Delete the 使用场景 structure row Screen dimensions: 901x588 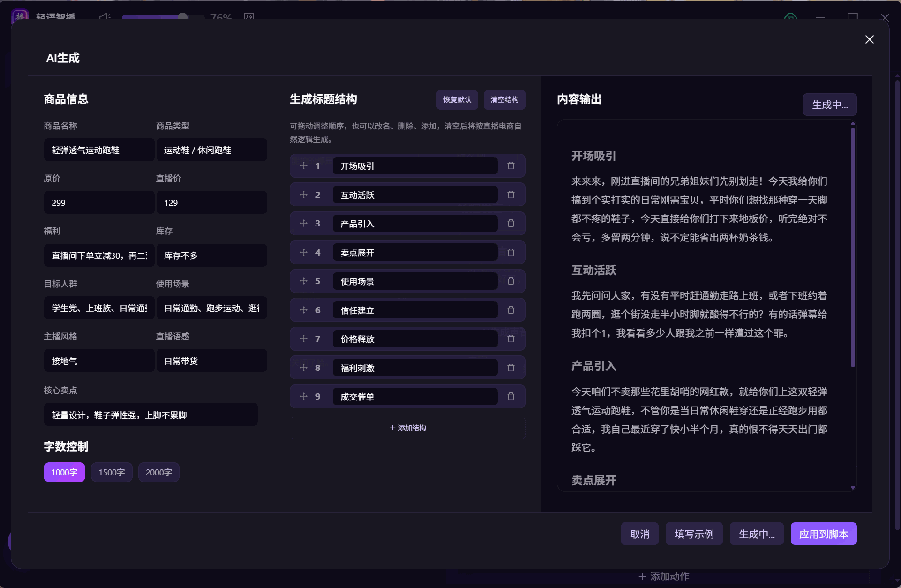coord(511,281)
